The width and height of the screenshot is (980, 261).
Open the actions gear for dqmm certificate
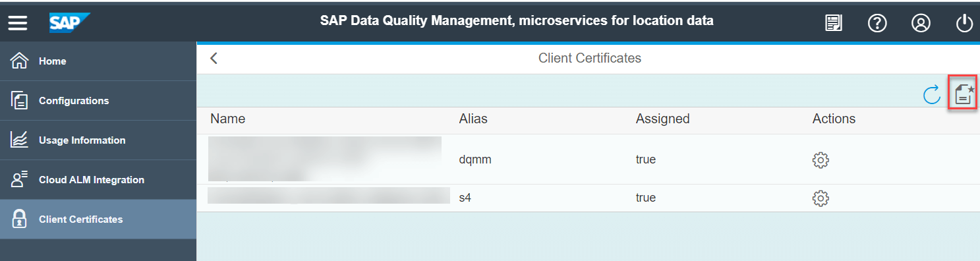(x=821, y=159)
